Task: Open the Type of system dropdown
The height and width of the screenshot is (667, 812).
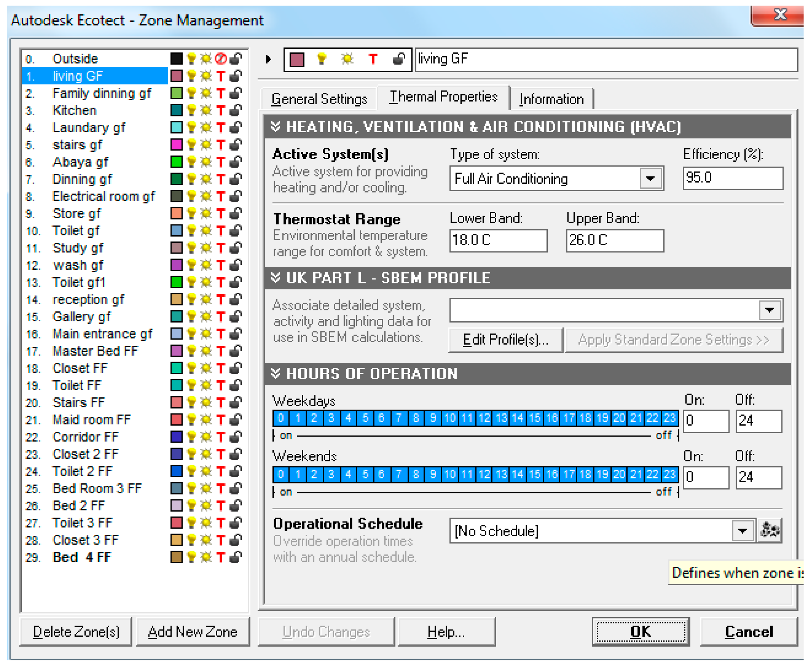Action: (650, 178)
